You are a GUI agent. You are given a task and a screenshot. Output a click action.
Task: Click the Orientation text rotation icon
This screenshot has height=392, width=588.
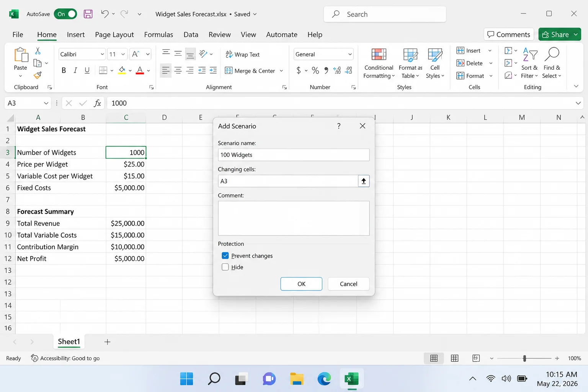pos(203,54)
